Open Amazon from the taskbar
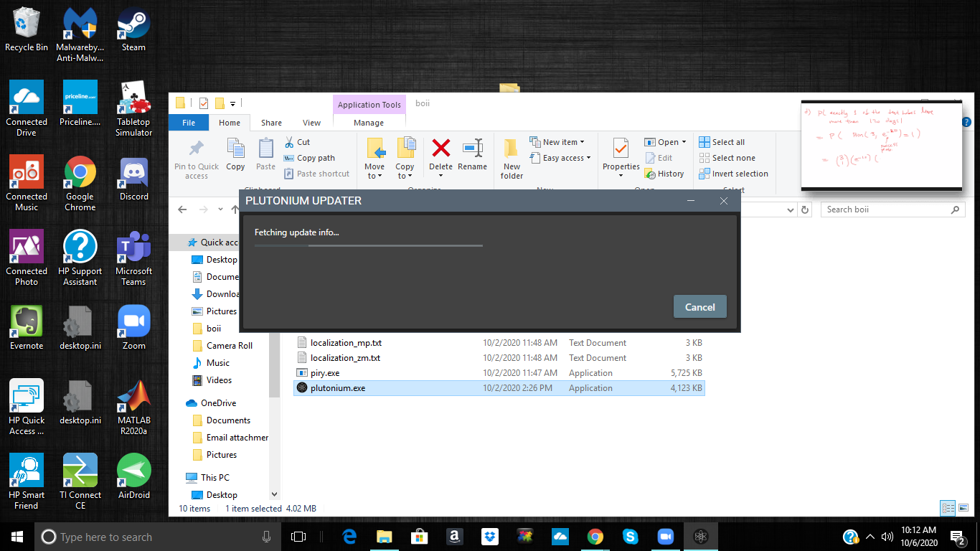Screen dimensions: 980x551 pos(454,537)
